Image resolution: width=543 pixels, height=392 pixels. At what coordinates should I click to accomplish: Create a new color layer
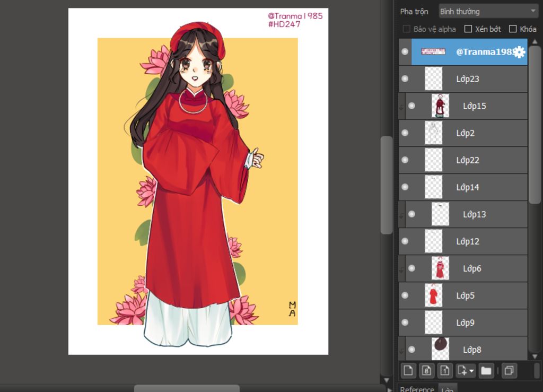click(x=408, y=371)
